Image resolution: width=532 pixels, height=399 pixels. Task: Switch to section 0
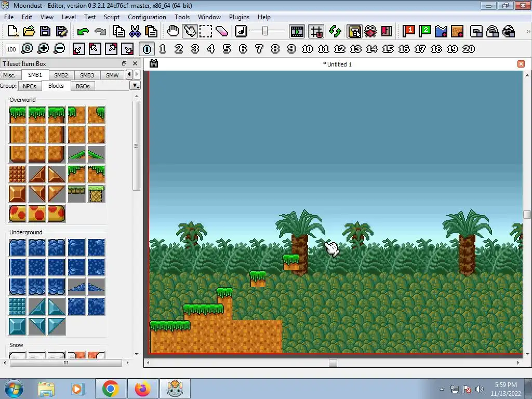[x=147, y=49]
